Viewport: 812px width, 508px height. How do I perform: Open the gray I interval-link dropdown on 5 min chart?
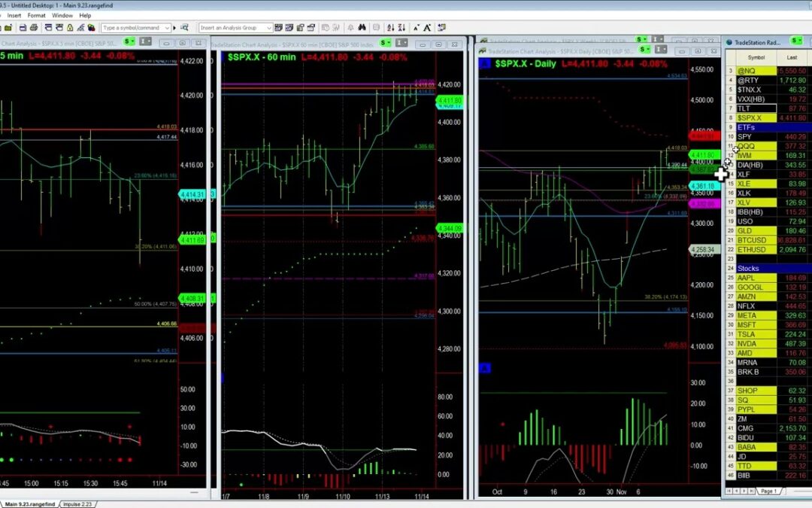146,41
